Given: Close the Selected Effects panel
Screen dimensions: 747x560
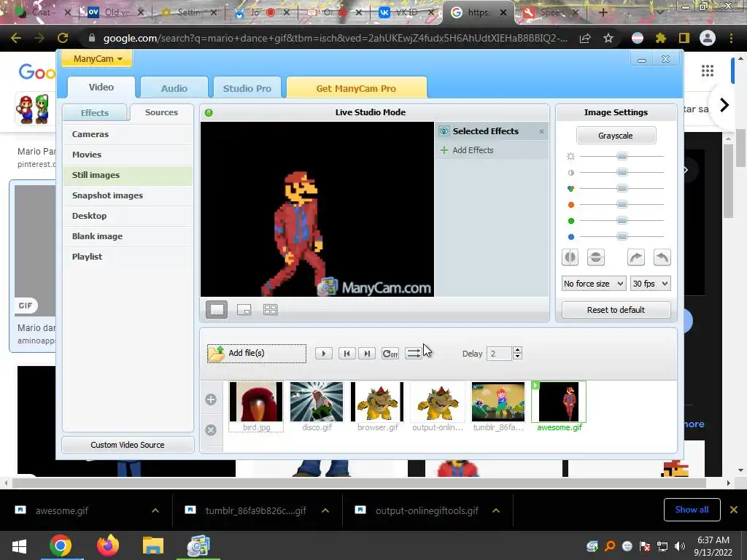Looking at the screenshot, I should (x=541, y=131).
